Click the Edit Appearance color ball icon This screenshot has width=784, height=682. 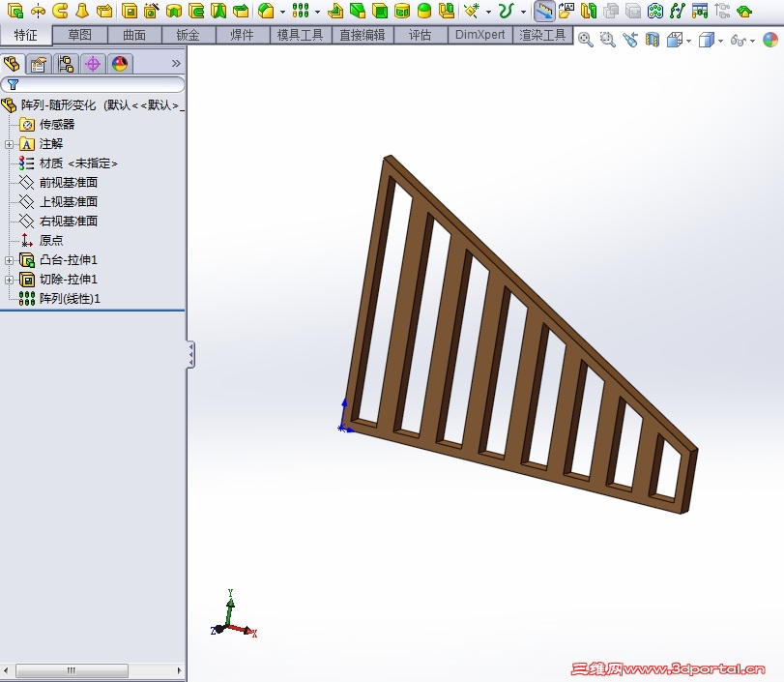pos(770,40)
